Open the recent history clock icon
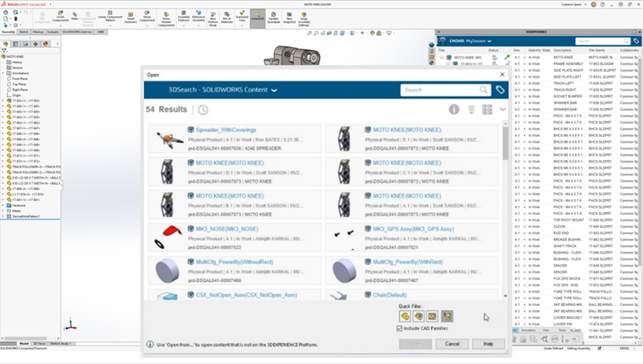The width and height of the screenshot is (643, 364). click(x=203, y=110)
